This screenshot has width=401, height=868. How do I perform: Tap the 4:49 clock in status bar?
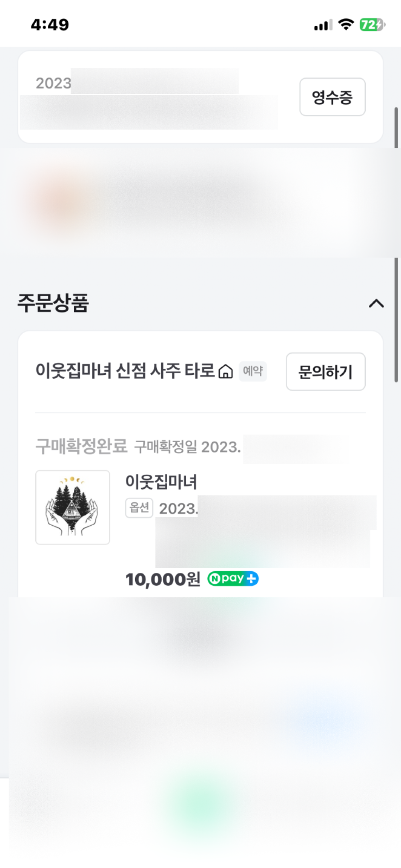pyautogui.click(x=50, y=25)
